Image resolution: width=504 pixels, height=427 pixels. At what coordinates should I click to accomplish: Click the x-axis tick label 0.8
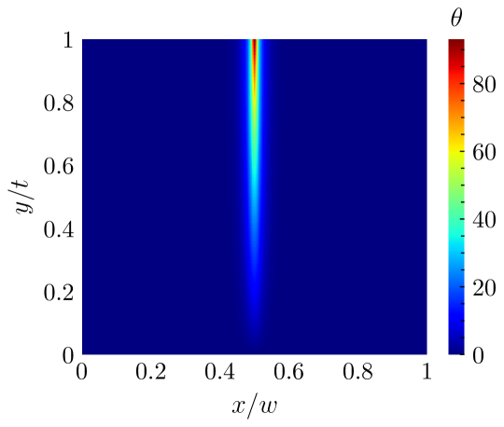pyautogui.click(x=357, y=372)
